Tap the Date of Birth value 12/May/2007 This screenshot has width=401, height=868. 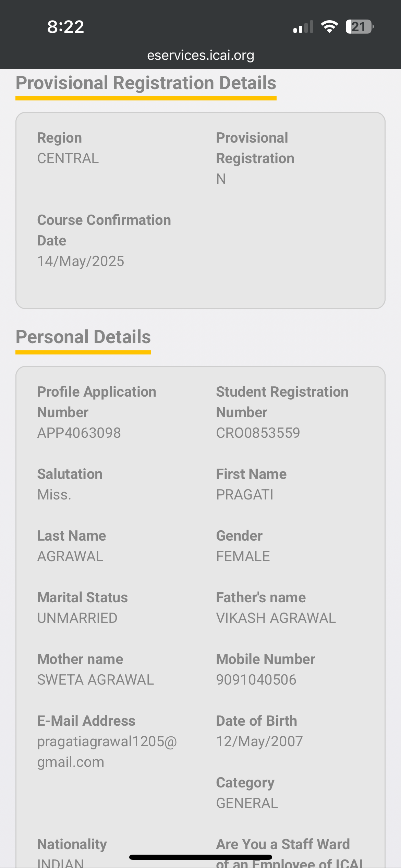(259, 742)
